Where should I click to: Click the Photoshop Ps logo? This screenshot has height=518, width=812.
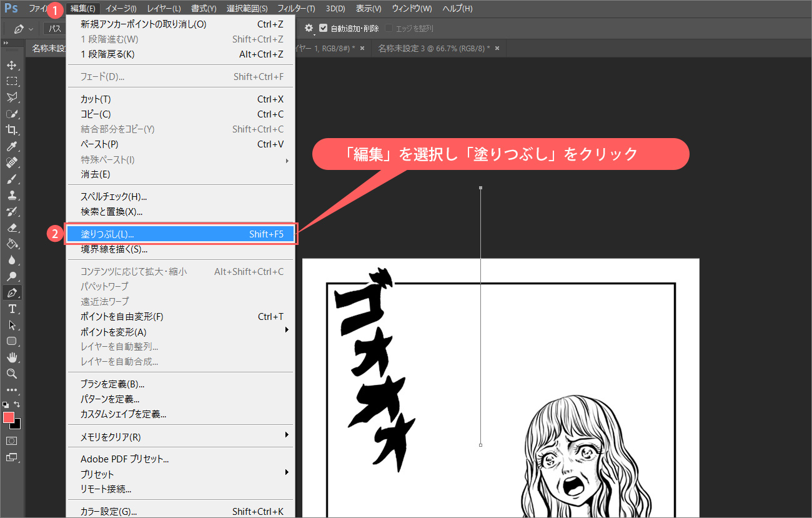[x=11, y=8]
